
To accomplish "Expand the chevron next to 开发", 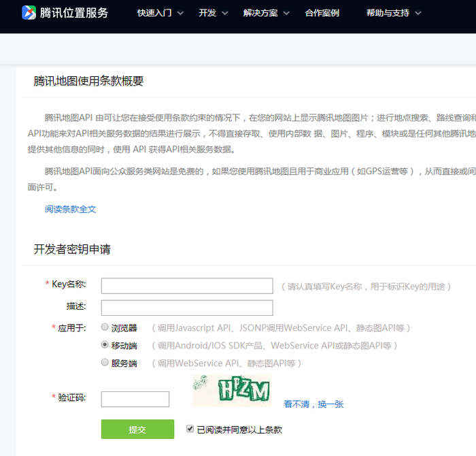I will (x=225, y=13).
